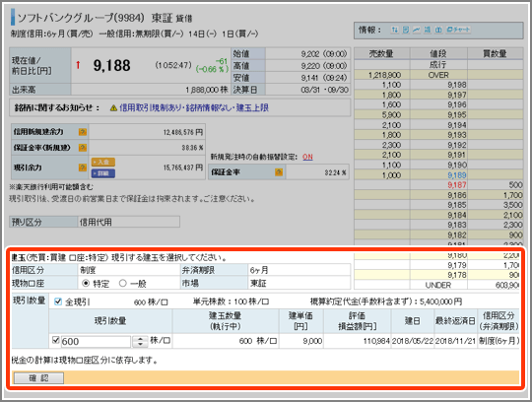Click the 始値 value 9,202 (09:00)
Viewport: 532px width, 402px height.
coord(324,53)
